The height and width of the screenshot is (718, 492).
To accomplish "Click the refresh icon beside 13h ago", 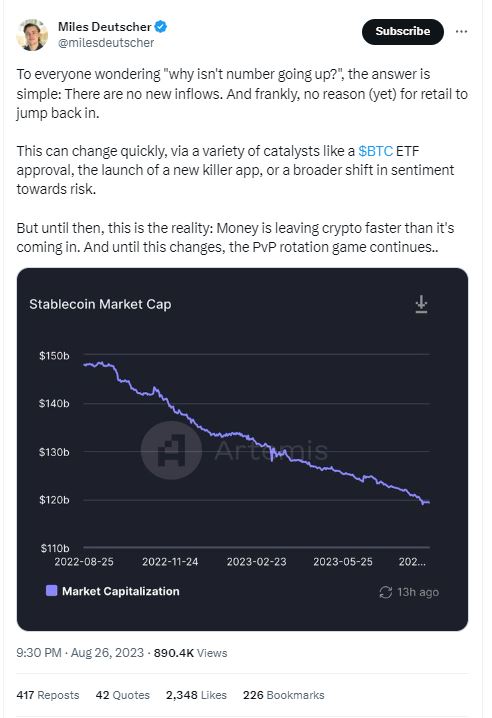I will [385, 592].
